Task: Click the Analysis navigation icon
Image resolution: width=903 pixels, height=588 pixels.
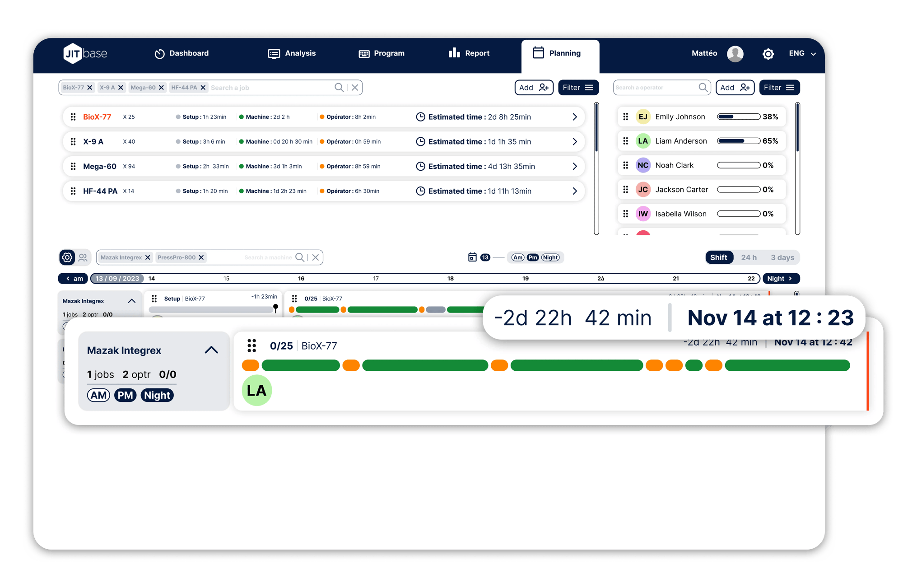Action: [x=273, y=53]
